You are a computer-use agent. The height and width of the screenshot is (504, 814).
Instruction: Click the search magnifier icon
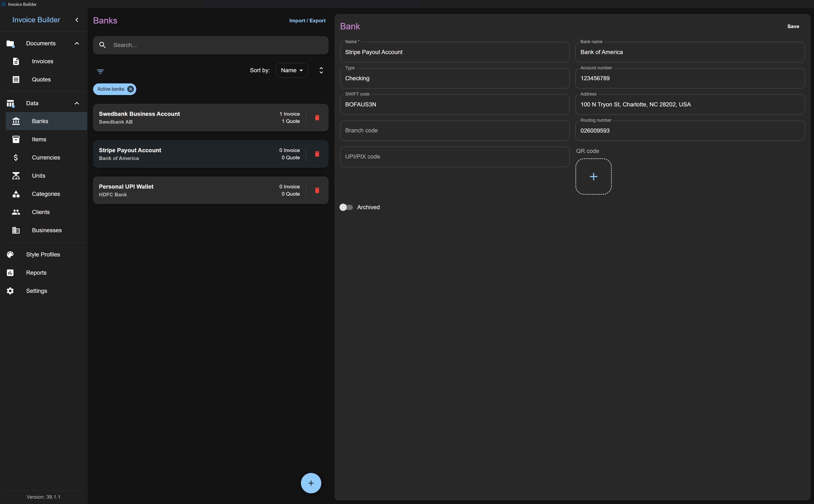[x=102, y=45]
